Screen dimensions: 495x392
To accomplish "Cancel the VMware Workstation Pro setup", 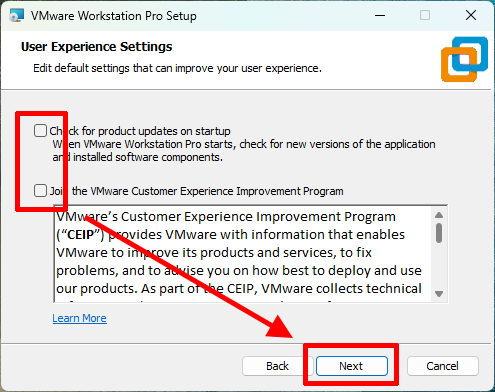I will pyautogui.click(x=442, y=366).
